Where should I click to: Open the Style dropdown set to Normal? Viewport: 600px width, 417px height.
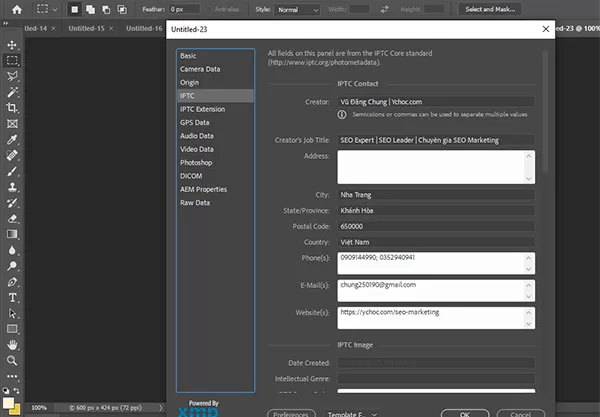click(x=297, y=10)
